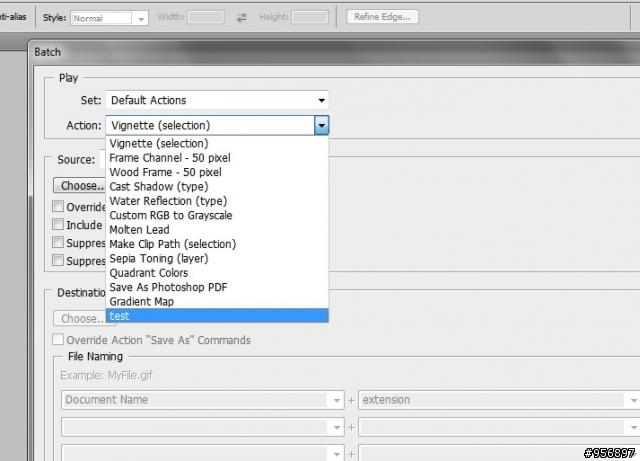Open the empty second-row right naming dropdown

[x=499, y=427]
